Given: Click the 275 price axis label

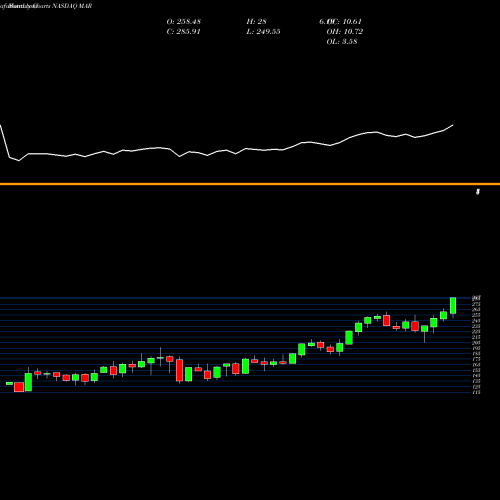Looking at the screenshot, I should coord(477,304).
